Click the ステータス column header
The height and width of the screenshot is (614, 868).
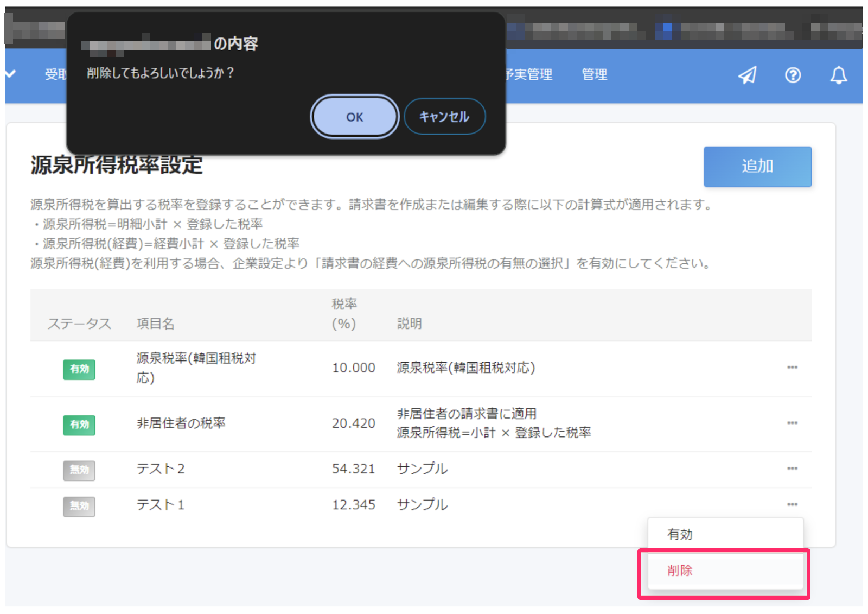click(79, 324)
